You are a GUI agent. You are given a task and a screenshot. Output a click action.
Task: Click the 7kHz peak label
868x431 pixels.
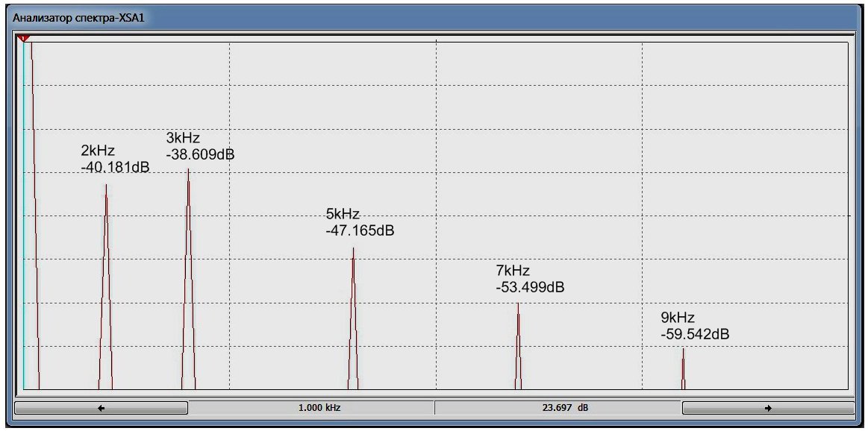point(513,271)
